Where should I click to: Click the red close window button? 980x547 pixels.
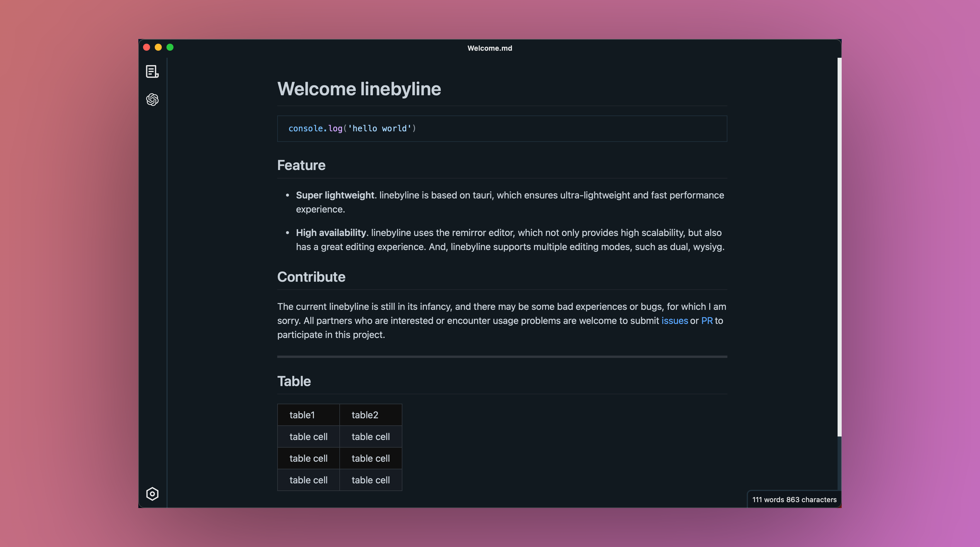click(147, 47)
